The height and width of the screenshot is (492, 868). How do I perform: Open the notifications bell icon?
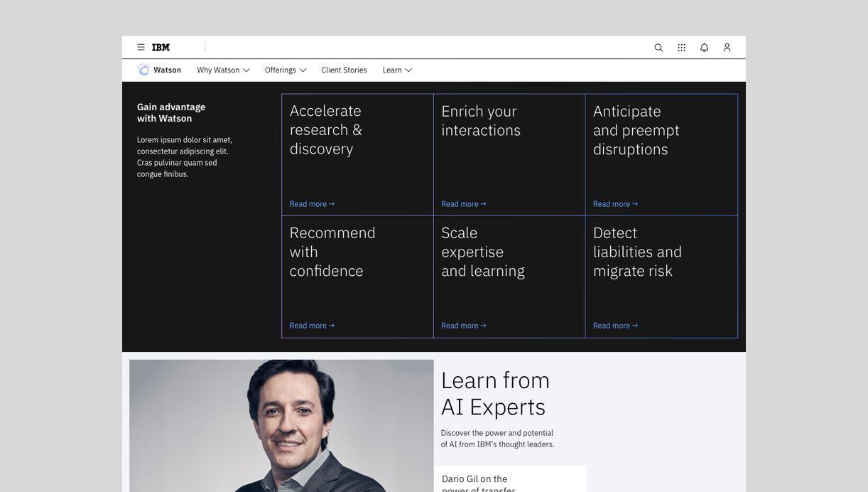(x=704, y=48)
